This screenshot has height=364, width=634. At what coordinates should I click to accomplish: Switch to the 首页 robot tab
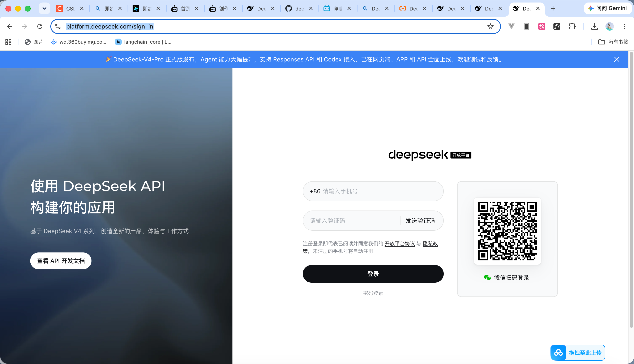pyautogui.click(x=180, y=9)
